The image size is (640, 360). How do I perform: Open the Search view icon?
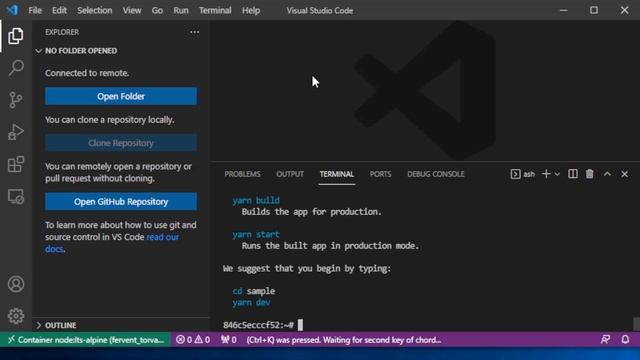tap(16, 68)
